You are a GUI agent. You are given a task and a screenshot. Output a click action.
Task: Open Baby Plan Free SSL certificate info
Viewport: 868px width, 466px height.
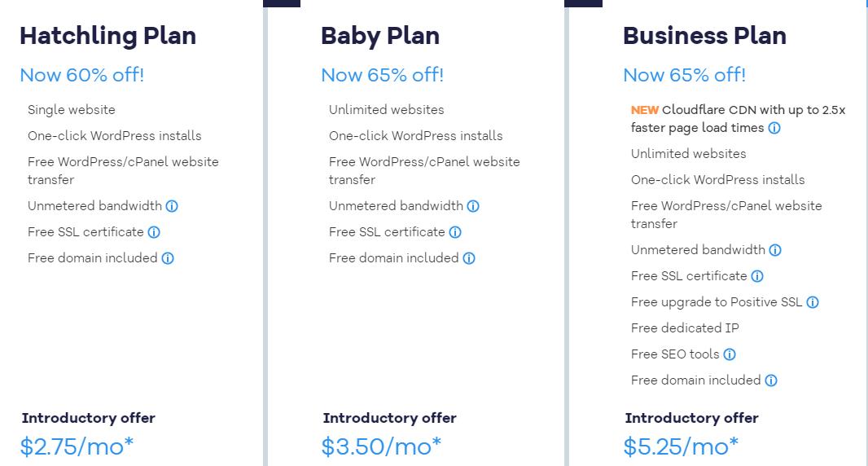pos(455,232)
